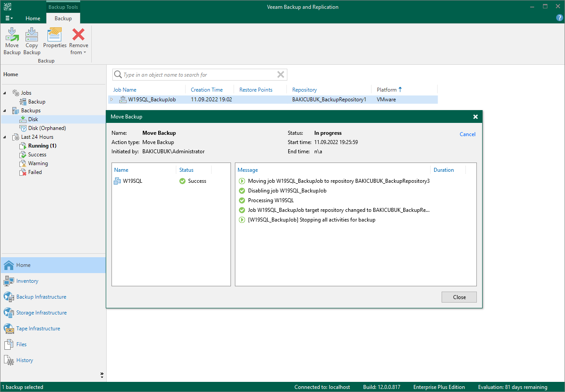This screenshot has width=565, height=392.
Task: Select the 'Processing W19SQL' message
Action: [x=271, y=200]
